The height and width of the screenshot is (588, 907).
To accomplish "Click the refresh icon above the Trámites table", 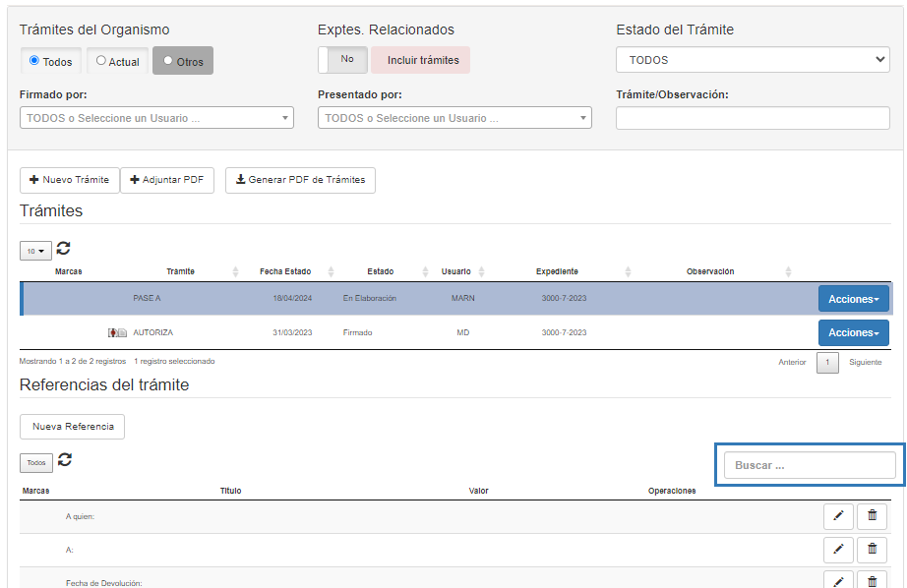I will point(64,249).
